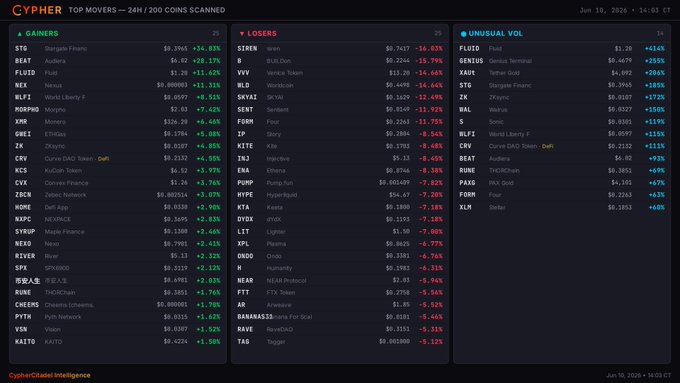Viewport: 680px width, 383px height.
Task: Click the CVX Convex Finance ticker
Action: tap(21, 183)
